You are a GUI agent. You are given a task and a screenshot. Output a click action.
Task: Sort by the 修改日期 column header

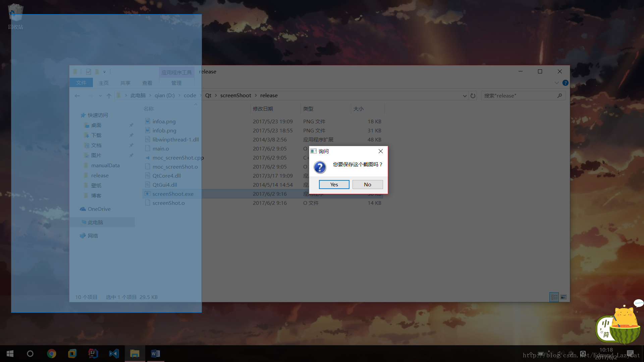263,109
